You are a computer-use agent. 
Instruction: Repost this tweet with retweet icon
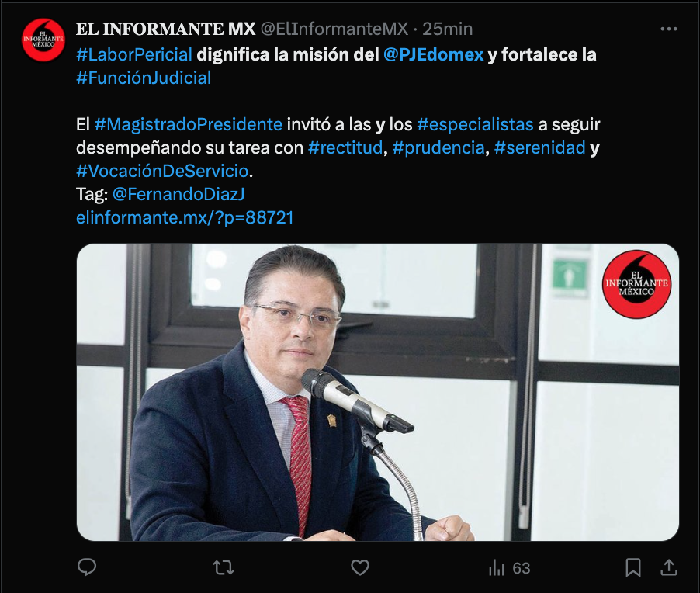pyautogui.click(x=224, y=567)
